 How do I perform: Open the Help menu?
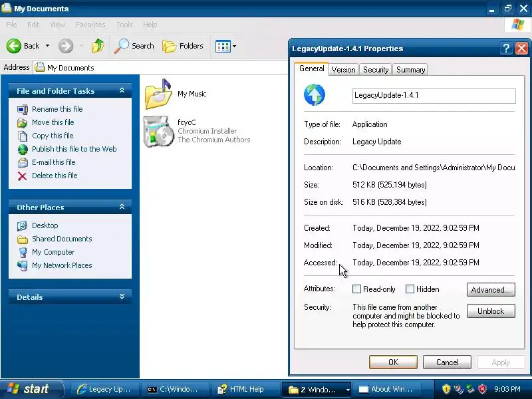(x=150, y=25)
